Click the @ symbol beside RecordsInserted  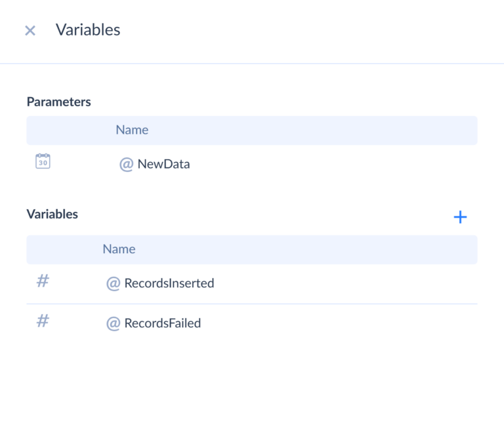tap(113, 283)
